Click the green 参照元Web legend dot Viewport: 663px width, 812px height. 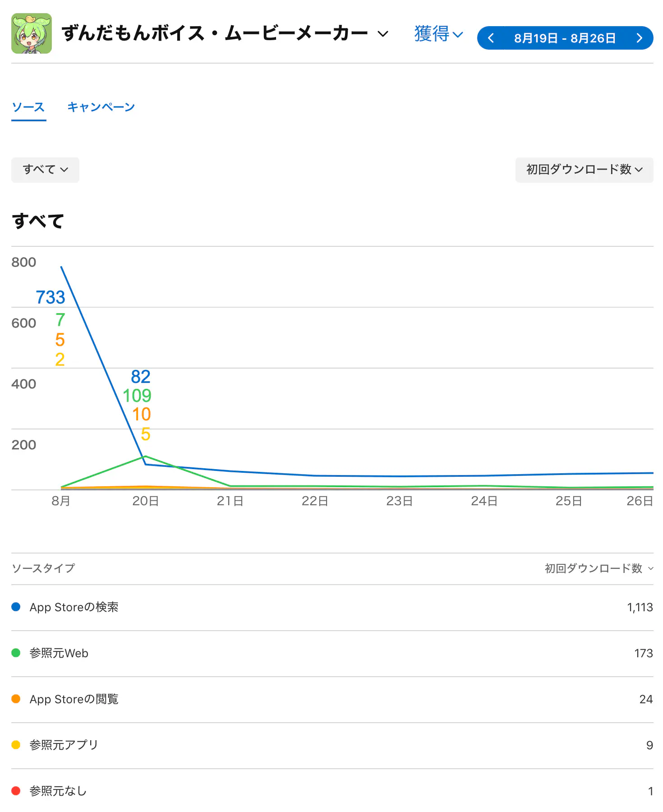pyautogui.click(x=16, y=653)
